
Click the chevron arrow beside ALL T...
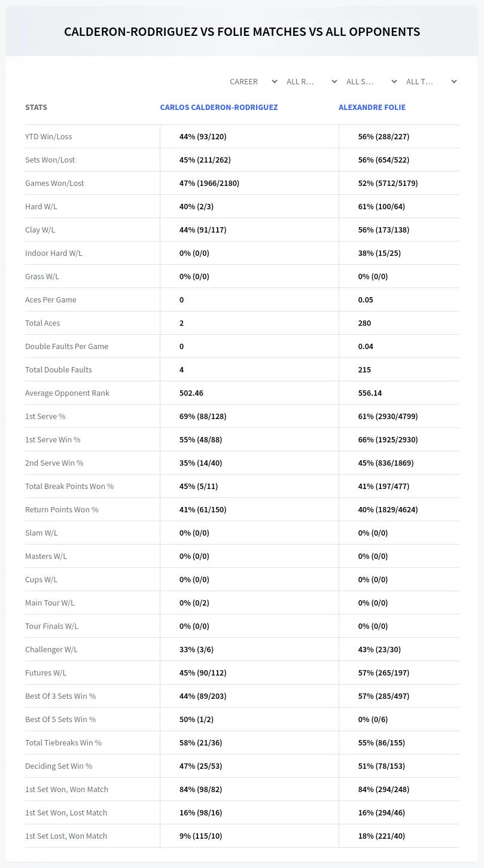pyautogui.click(x=454, y=81)
